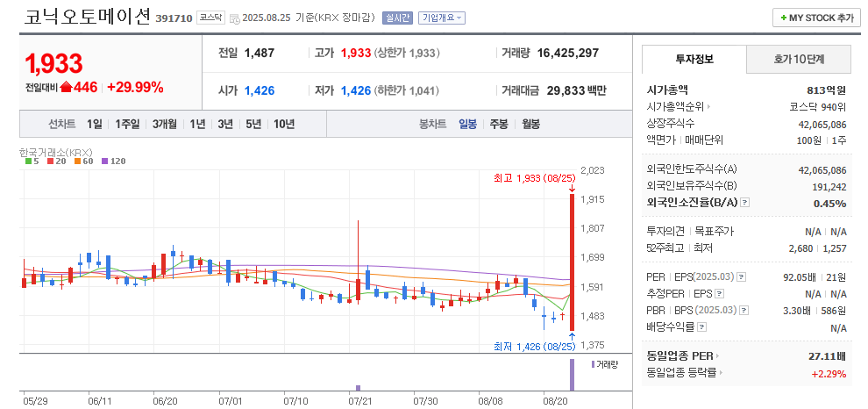Click the 한국거래소(KRX) chart label
868x409 pixels.
tap(55, 151)
